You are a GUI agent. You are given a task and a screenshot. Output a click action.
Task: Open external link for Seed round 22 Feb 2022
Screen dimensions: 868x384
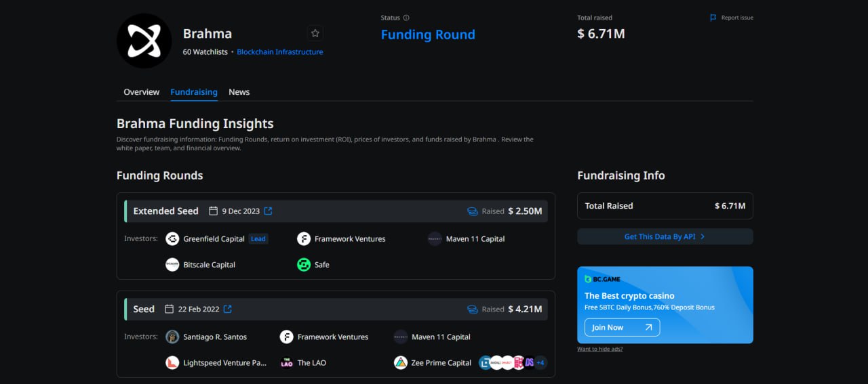click(x=228, y=310)
